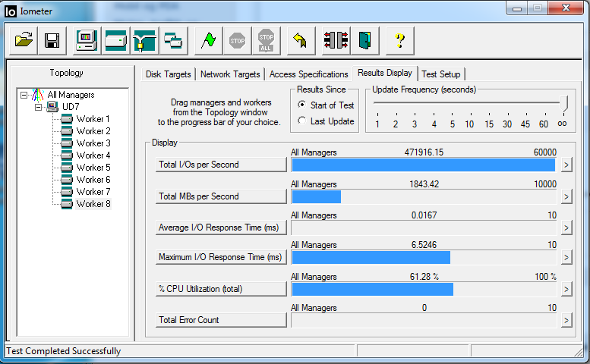Screen dimensions: 590x364
Task: Open arrow beside % CPU Utilization bar
Action: pos(566,289)
